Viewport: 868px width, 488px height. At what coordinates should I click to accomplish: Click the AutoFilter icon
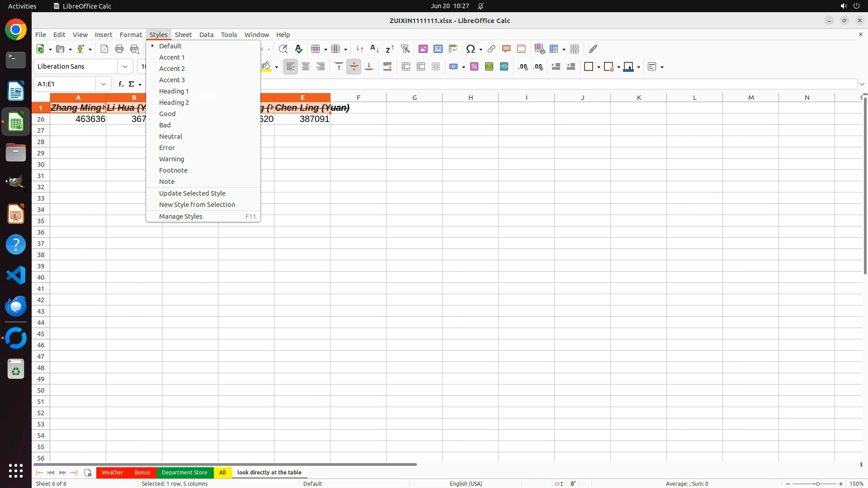coord(405,49)
